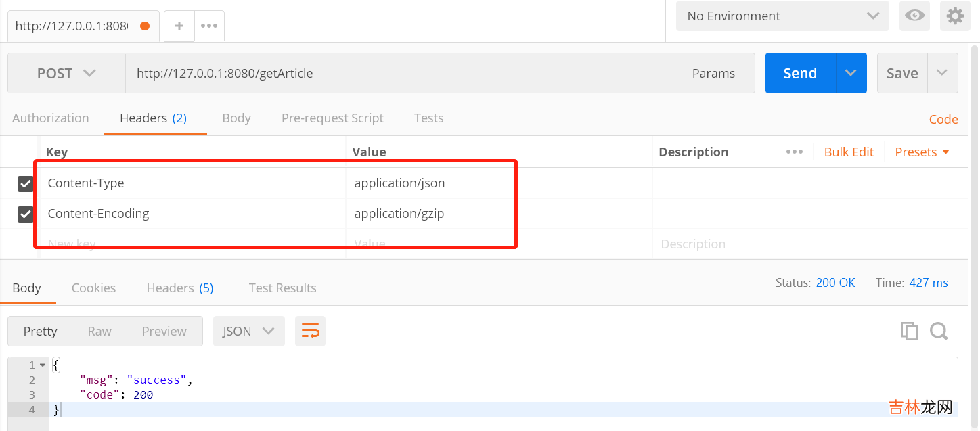Open the JSON format dropdown
Screen dimensions: 980x431
(248, 331)
